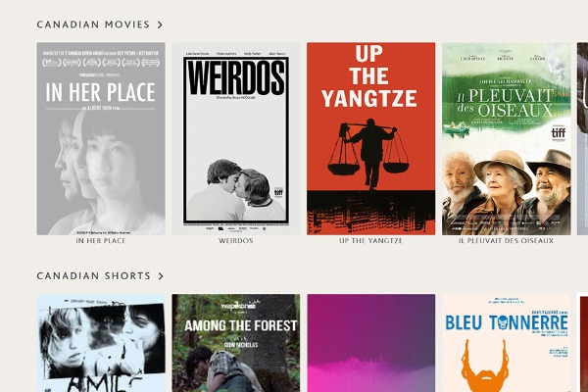Click the Up the Yangtze caption
The width and height of the screenshot is (588, 392).
coord(370,241)
